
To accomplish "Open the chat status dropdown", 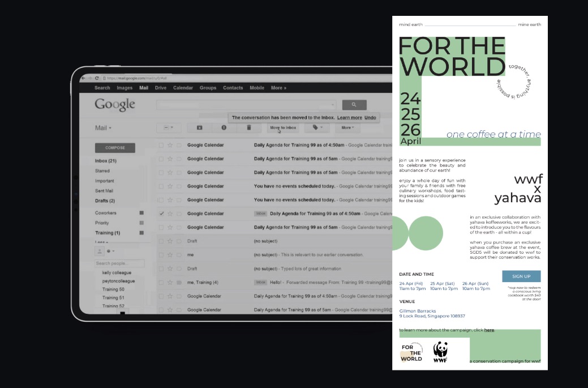I will pyautogui.click(x=110, y=251).
